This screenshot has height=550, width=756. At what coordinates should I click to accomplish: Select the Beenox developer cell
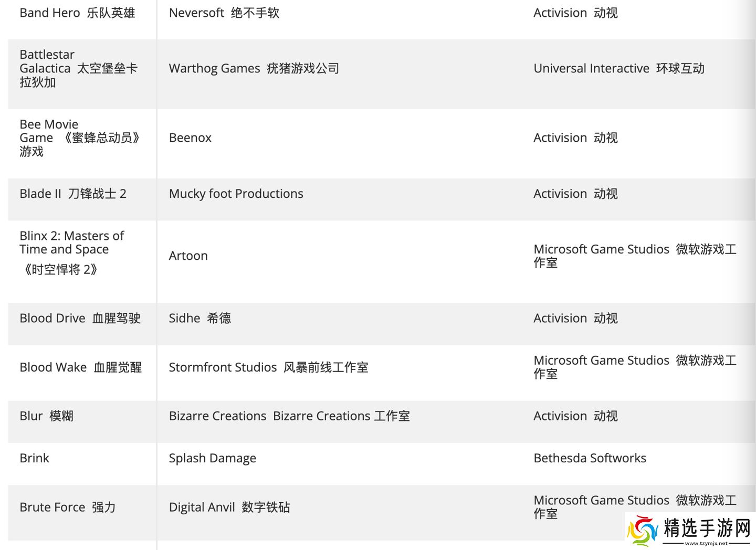pos(190,138)
